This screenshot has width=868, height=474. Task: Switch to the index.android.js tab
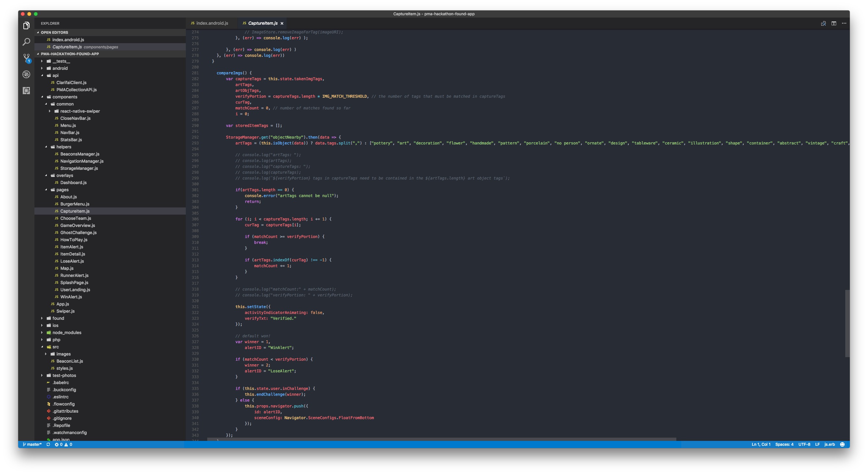(x=212, y=23)
